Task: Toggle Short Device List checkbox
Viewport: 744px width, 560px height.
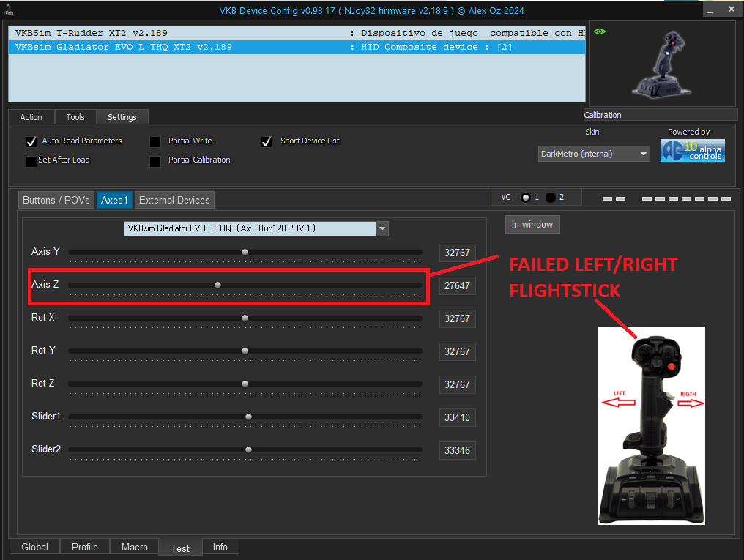Action: (x=267, y=141)
